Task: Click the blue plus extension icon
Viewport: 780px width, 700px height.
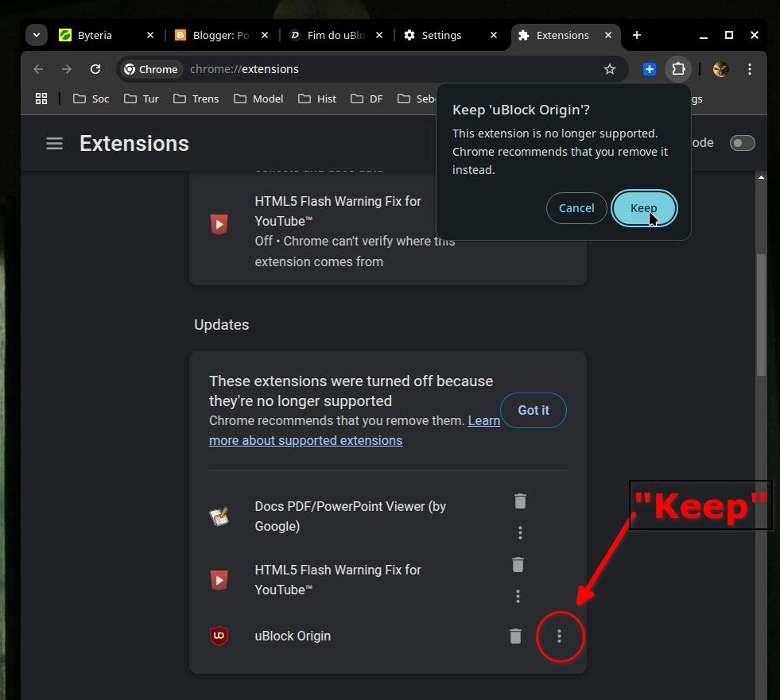Action: [650, 69]
